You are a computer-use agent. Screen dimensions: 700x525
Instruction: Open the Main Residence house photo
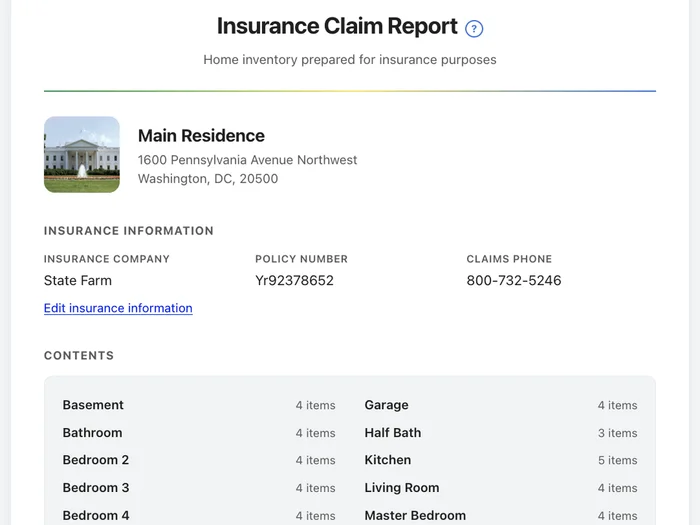[x=82, y=154]
